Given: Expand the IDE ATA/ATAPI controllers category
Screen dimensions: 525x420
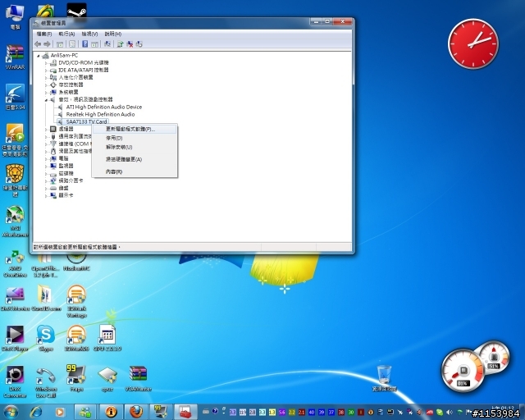Looking at the screenshot, I should pos(46,71).
